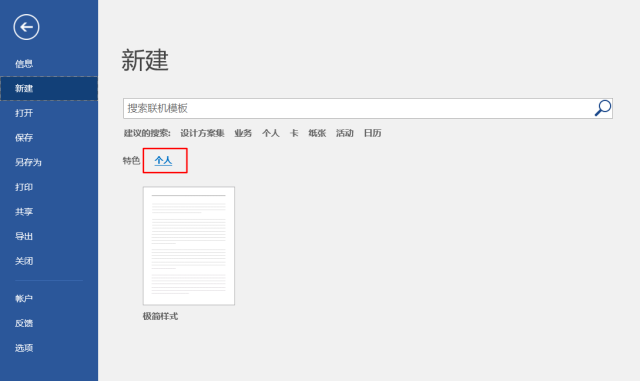Switch to the 特色 tab
The width and height of the screenshot is (640, 381).
[131, 161]
